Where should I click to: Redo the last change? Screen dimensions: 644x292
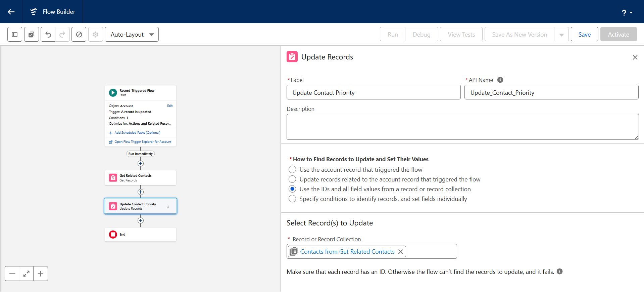[x=62, y=34]
